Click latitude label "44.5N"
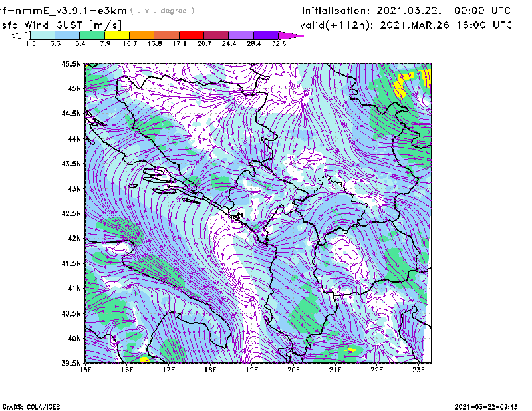The height and width of the screenshot is (411, 532). tap(71, 114)
